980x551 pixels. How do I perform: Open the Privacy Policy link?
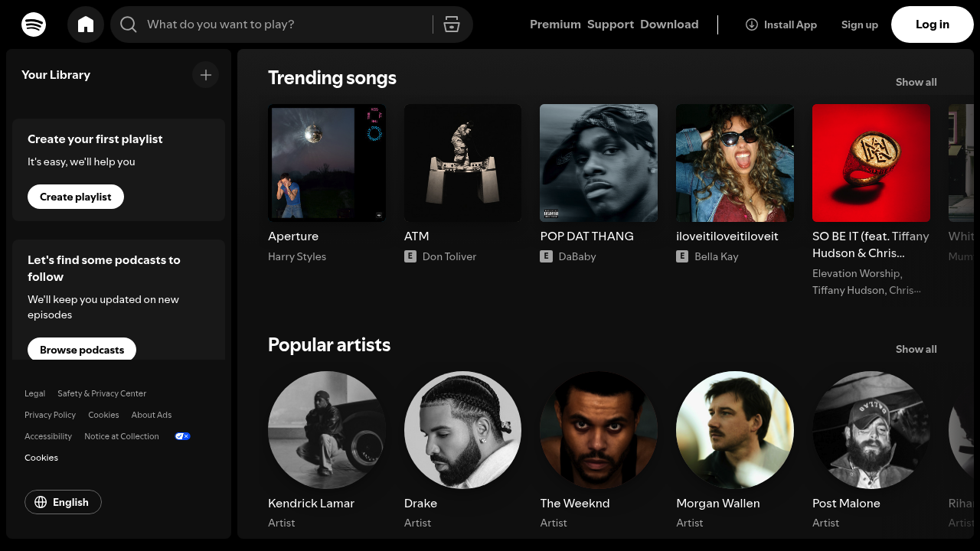click(x=50, y=415)
